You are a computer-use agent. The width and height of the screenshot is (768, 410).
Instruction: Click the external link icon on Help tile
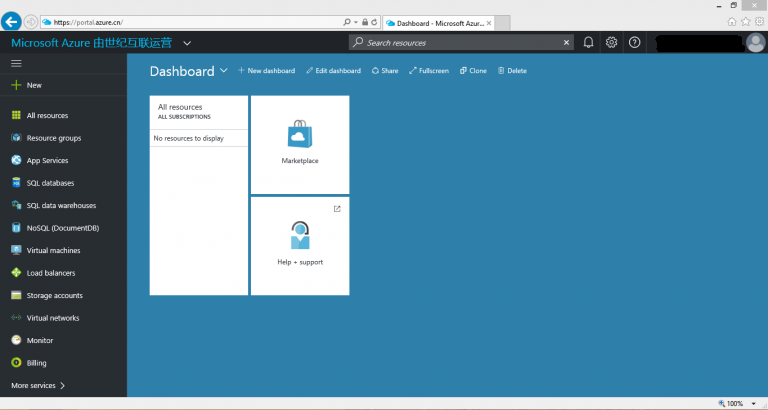(x=337, y=209)
